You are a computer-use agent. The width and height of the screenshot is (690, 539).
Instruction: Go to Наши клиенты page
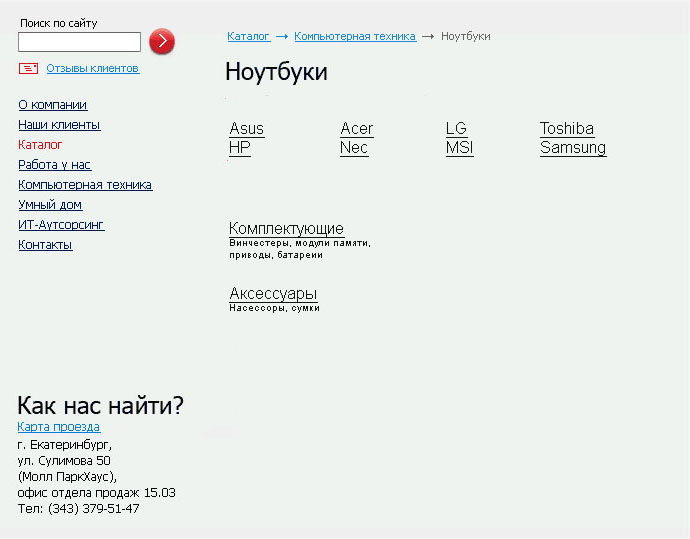59,125
